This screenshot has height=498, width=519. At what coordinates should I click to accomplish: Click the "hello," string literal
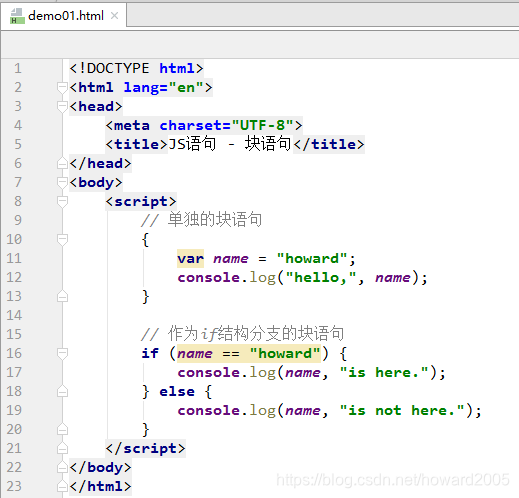point(321,277)
